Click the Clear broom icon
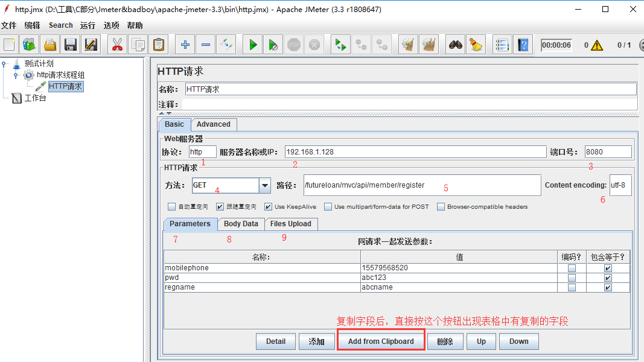The width and height of the screenshot is (644, 362). click(408, 45)
